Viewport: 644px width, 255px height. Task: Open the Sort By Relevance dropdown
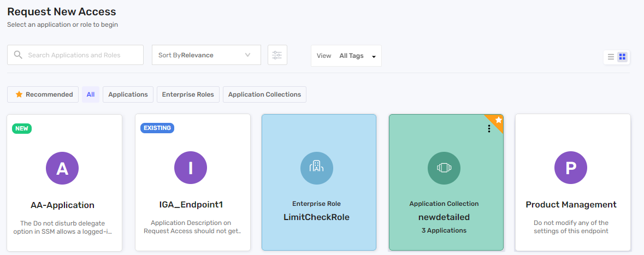(x=206, y=55)
